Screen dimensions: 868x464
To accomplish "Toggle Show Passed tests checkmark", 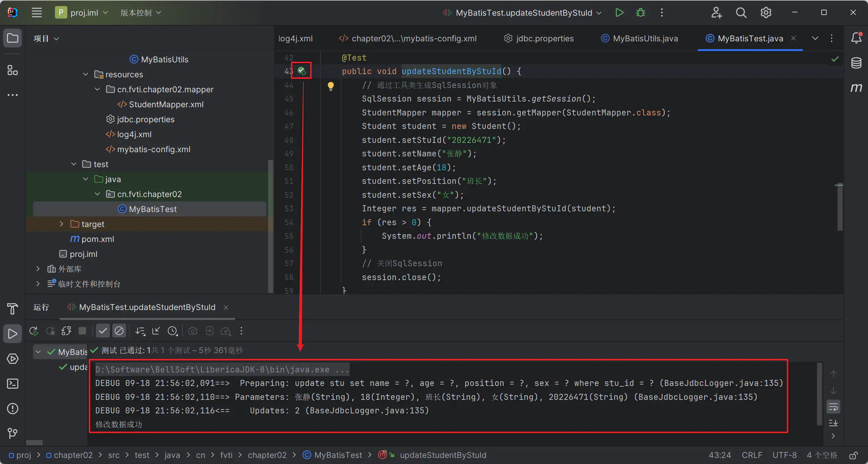I will [103, 331].
